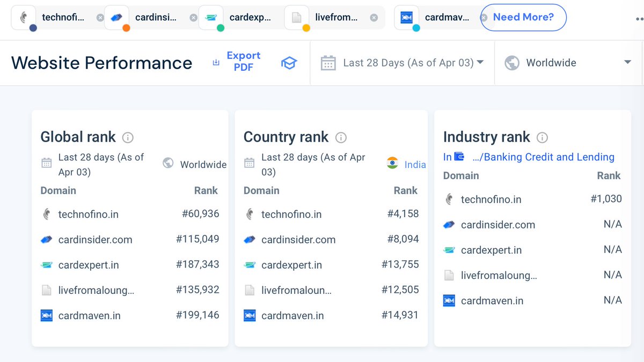Click global rank value #135,932
The height and width of the screenshot is (362, 644).
pos(197,290)
